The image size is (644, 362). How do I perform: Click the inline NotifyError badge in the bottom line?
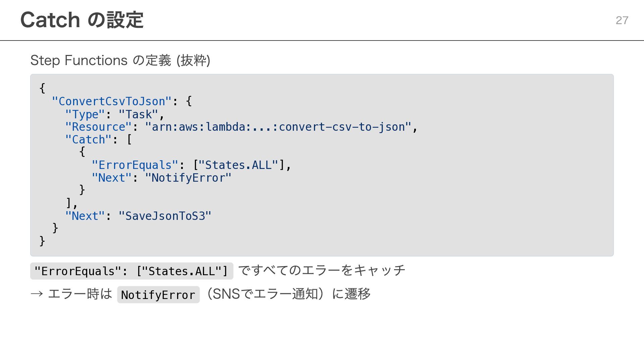[158, 295]
